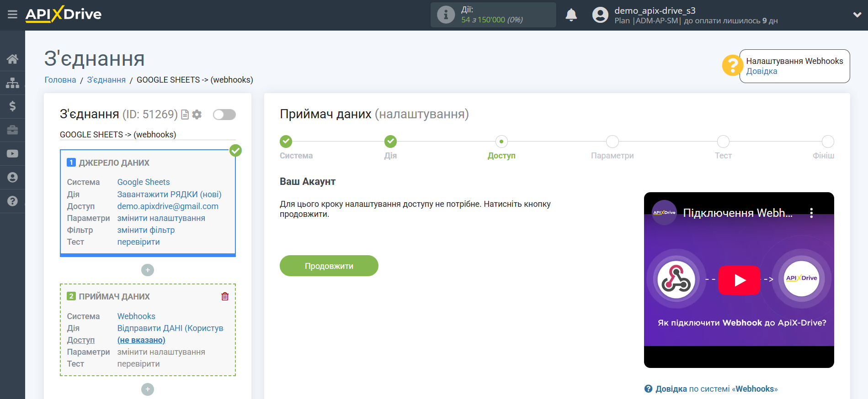The width and height of the screenshot is (868, 399).
Task: Click змінити фільтр link
Action: pos(146,230)
